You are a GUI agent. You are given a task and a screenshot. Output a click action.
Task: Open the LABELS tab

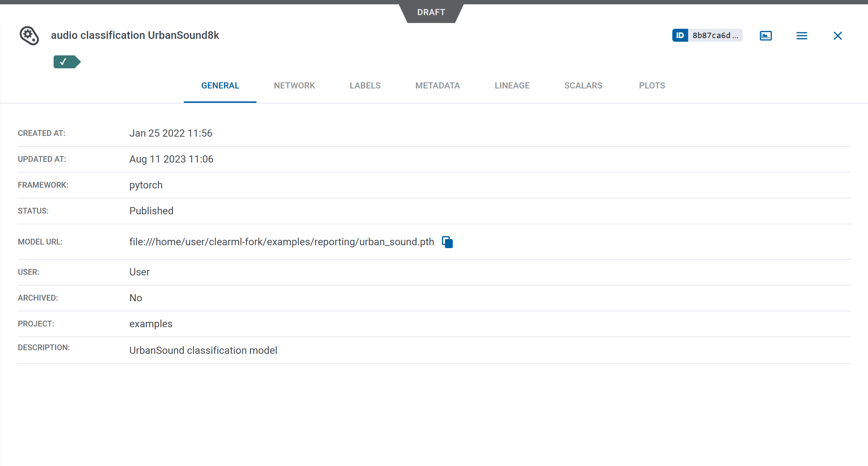(365, 86)
